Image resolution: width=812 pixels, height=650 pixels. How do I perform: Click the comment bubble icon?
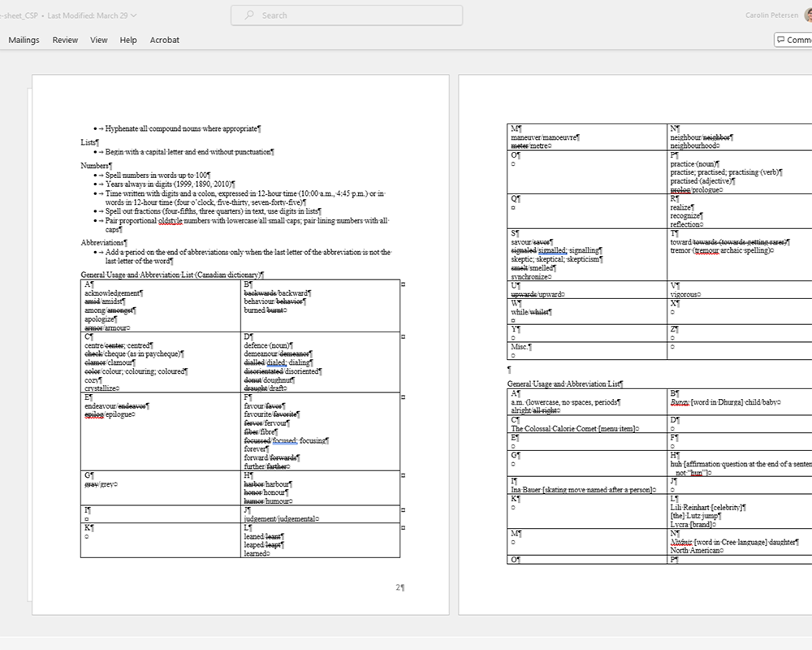pos(781,40)
